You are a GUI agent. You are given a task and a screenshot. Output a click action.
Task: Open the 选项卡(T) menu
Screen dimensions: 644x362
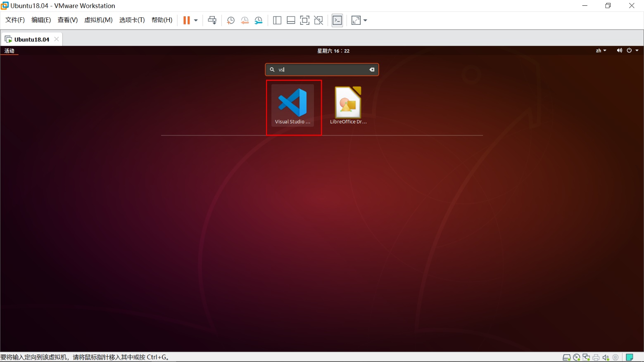tap(132, 20)
